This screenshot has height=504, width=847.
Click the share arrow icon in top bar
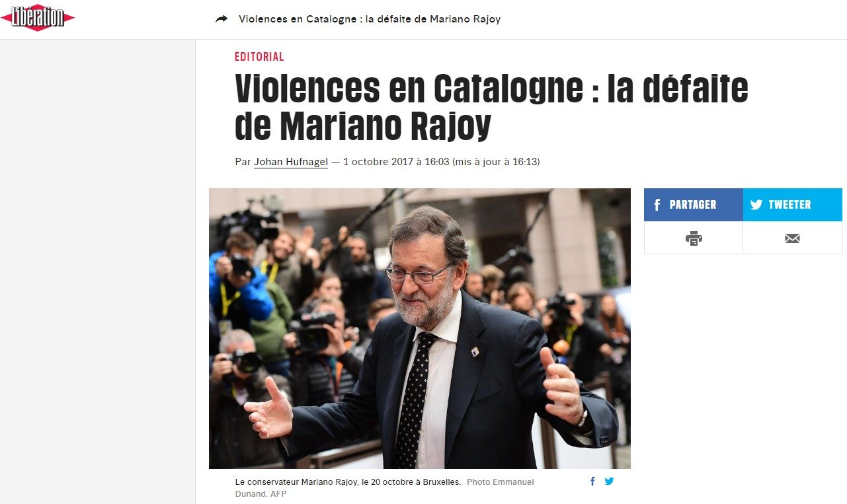coord(222,19)
